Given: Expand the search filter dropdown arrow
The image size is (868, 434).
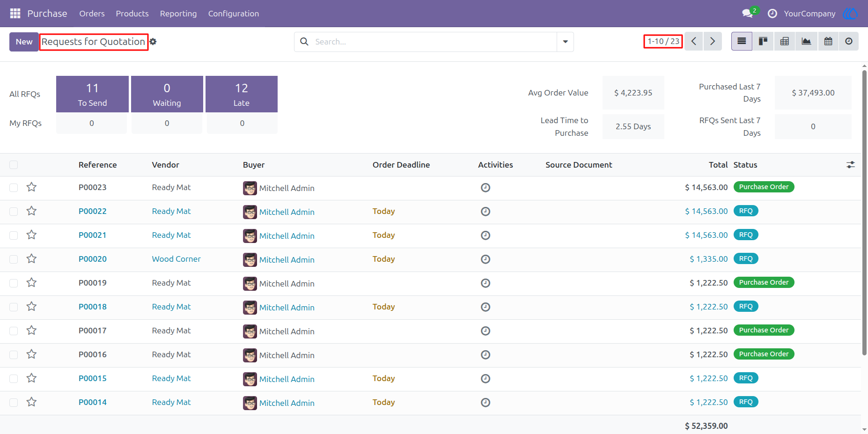Looking at the screenshot, I should point(565,42).
